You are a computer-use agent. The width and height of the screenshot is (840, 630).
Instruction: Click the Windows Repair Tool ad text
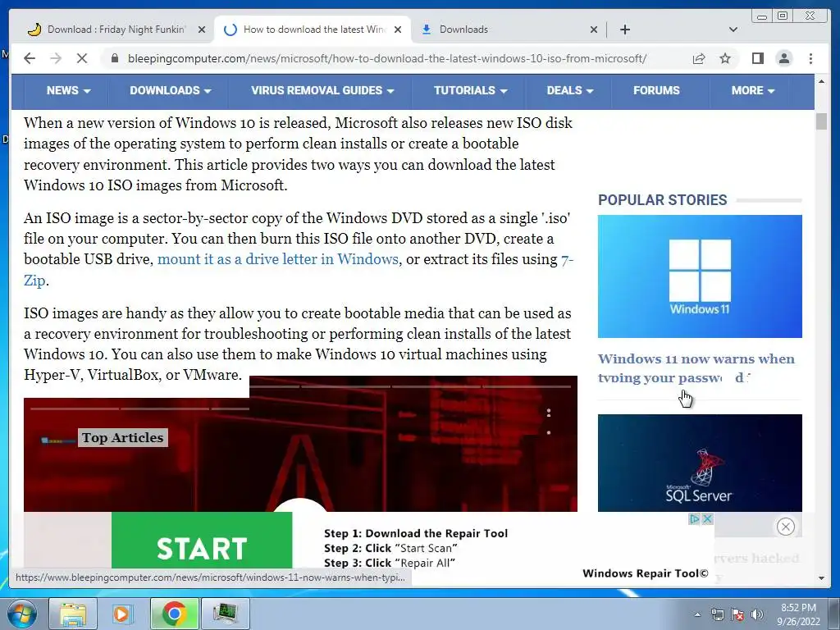coord(645,573)
